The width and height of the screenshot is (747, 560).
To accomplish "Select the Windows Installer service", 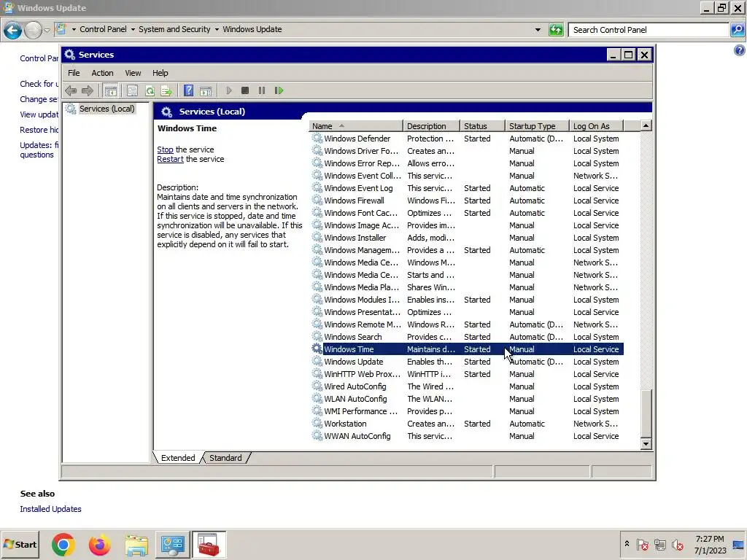I will point(466,238).
